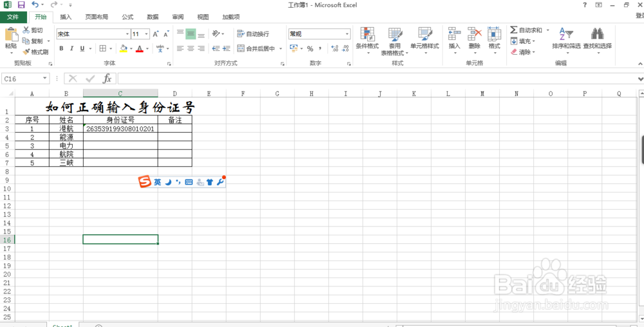Open the Merge and Center dropdown arrow
Screen dimensions: 644x327
click(x=281, y=48)
